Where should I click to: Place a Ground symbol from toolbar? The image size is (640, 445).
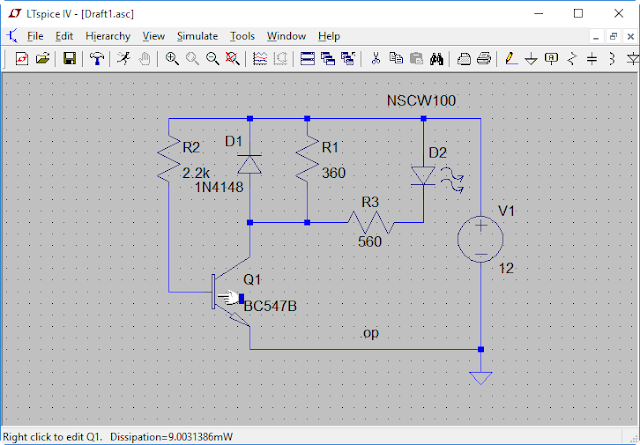531,59
